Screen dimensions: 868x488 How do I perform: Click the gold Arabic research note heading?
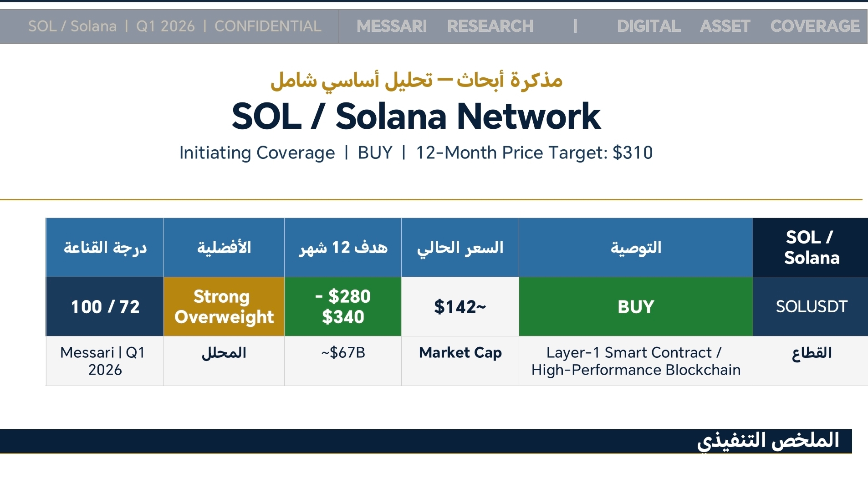pyautogui.click(x=416, y=81)
